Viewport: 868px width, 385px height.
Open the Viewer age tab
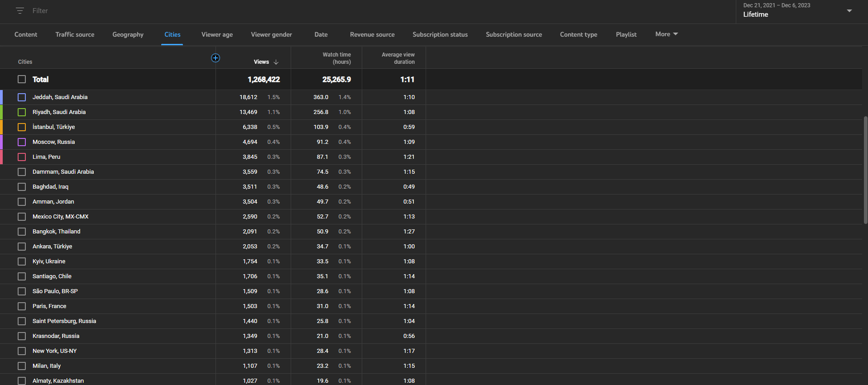pos(217,34)
